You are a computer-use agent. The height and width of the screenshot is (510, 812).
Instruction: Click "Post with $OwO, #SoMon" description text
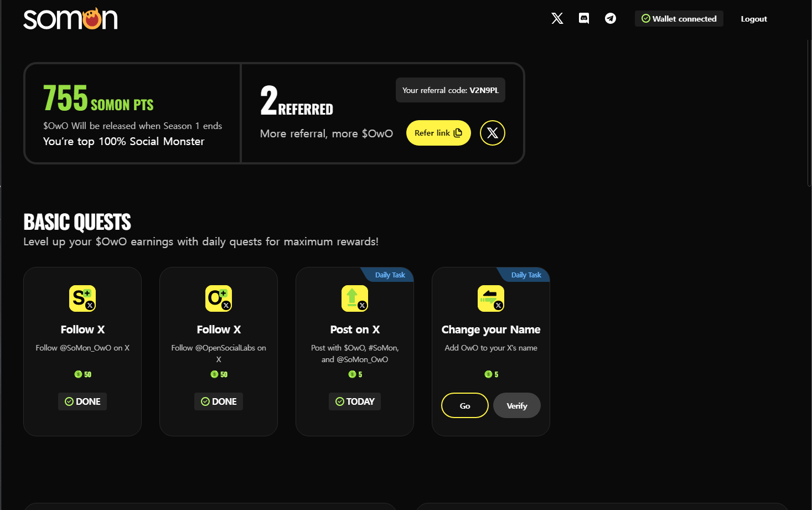click(355, 353)
